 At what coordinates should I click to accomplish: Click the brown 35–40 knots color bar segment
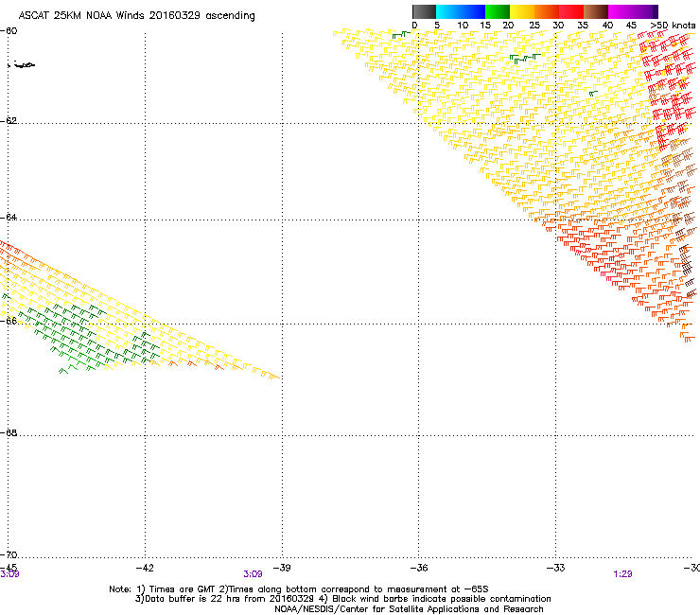pyautogui.click(x=596, y=11)
